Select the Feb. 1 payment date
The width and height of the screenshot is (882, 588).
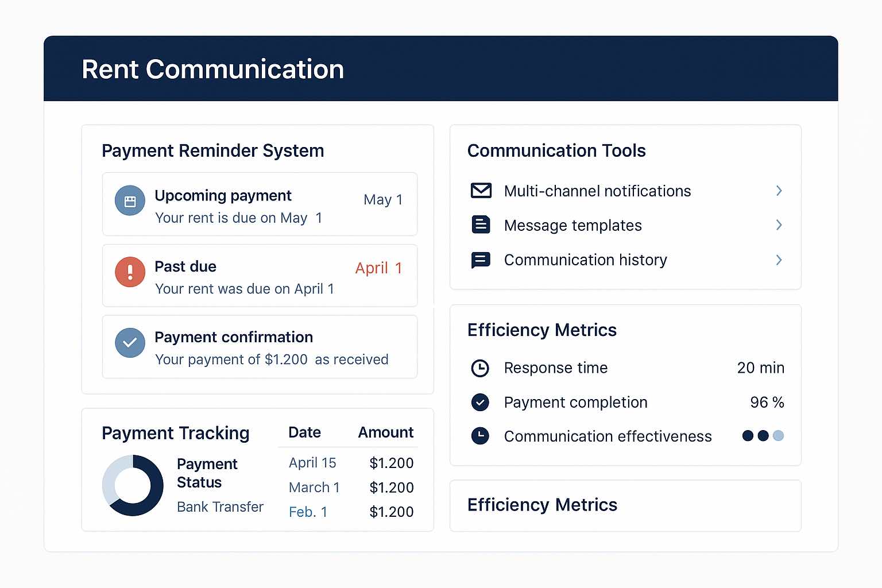pyautogui.click(x=308, y=512)
